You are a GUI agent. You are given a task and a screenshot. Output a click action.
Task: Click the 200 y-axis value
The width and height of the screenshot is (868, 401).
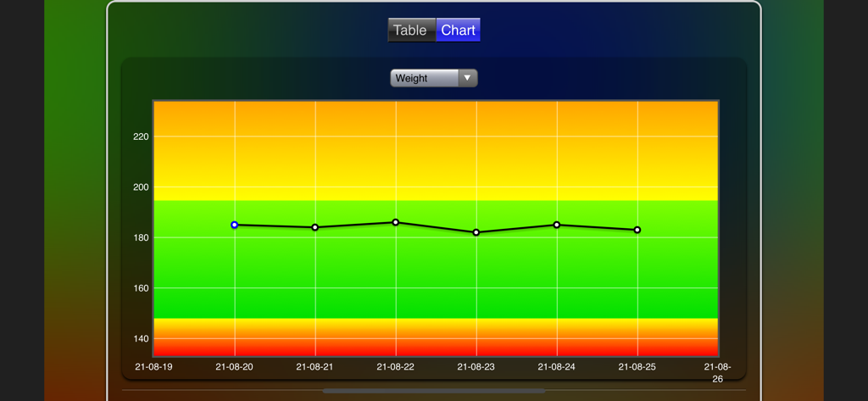pyautogui.click(x=141, y=187)
